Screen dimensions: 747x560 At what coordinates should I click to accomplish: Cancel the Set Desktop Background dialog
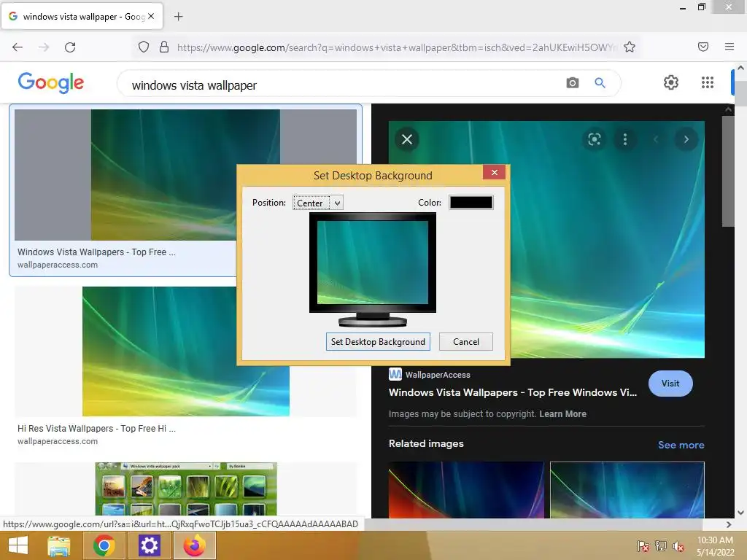(x=466, y=341)
